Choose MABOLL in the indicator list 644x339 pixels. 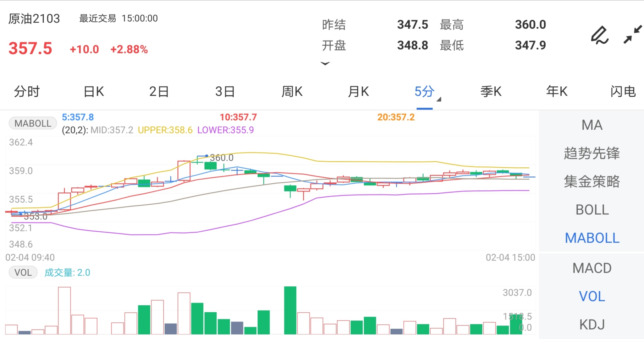(x=592, y=238)
